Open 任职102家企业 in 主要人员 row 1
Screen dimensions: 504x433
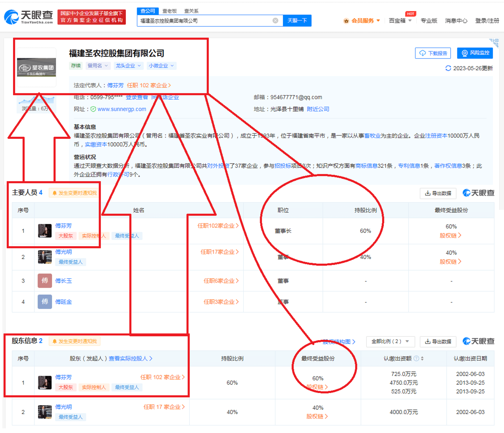click(218, 225)
